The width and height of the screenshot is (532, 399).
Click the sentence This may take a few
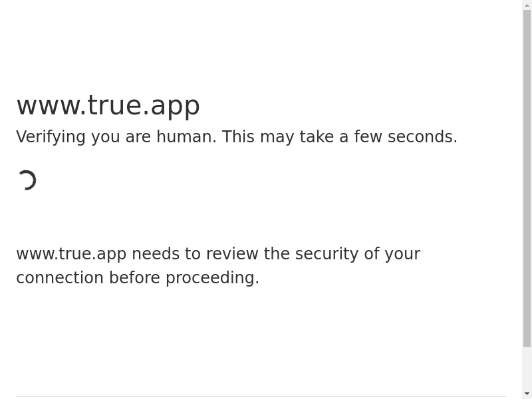[x=302, y=137]
